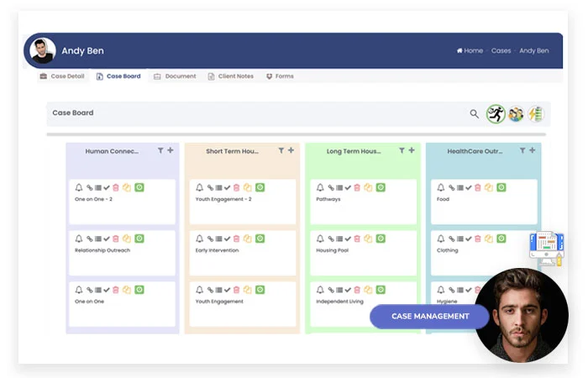Screen dimensions: 588x378
Task: Add a card to Short Term Hou... column
Action: click(291, 150)
